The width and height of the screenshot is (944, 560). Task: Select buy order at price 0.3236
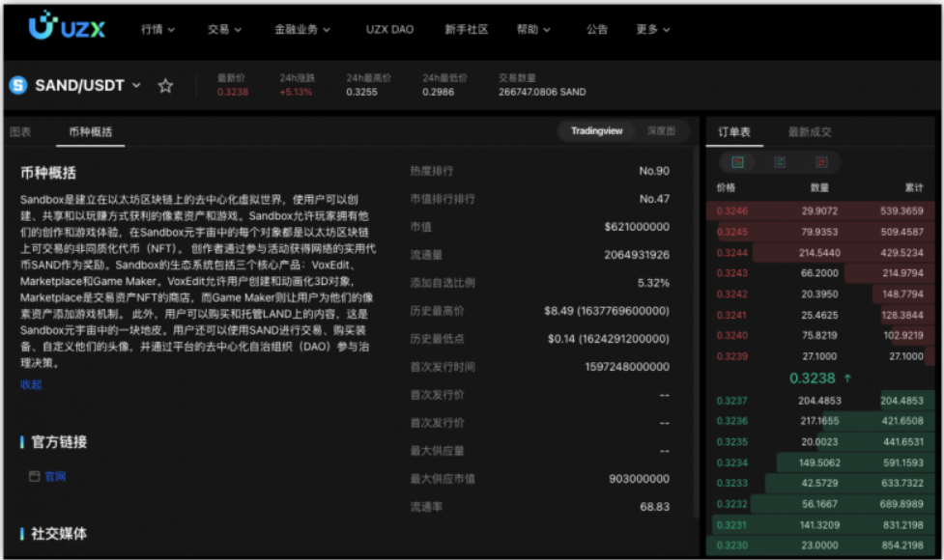[820, 421]
